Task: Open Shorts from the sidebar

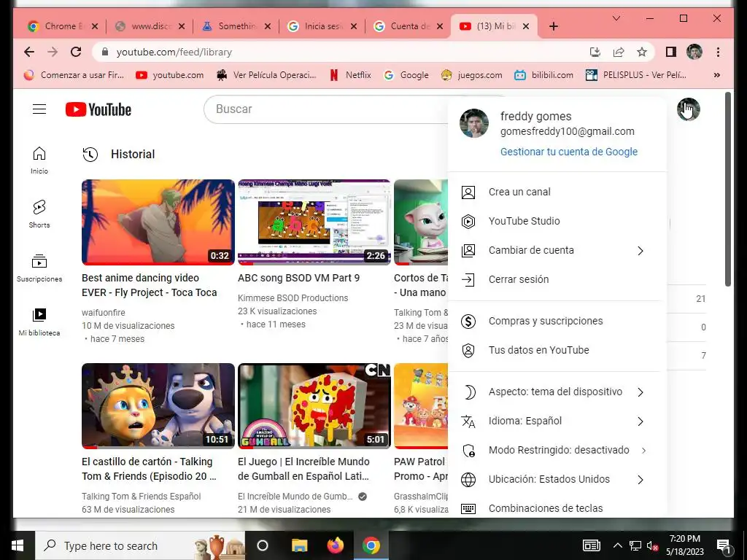Action: 39,214
